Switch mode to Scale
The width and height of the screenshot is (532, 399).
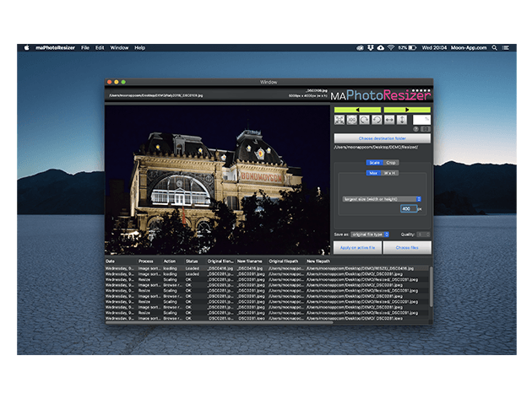click(x=374, y=162)
